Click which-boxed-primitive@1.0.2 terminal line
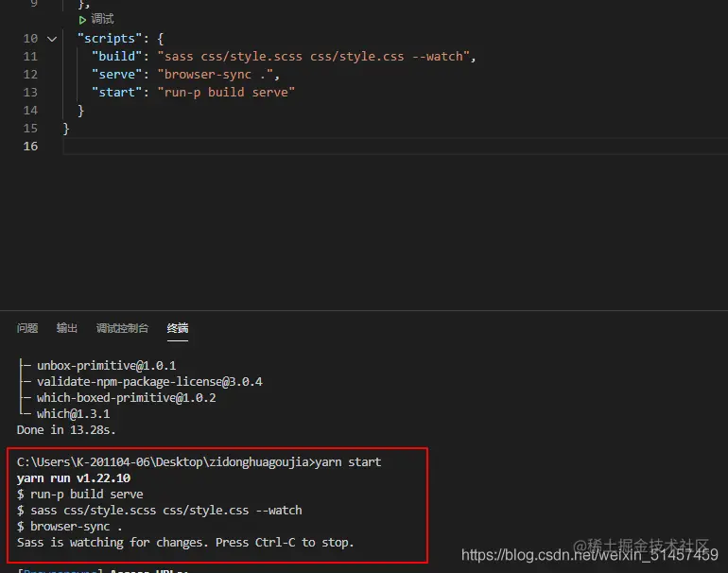The image size is (728, 573). [127, 398]
